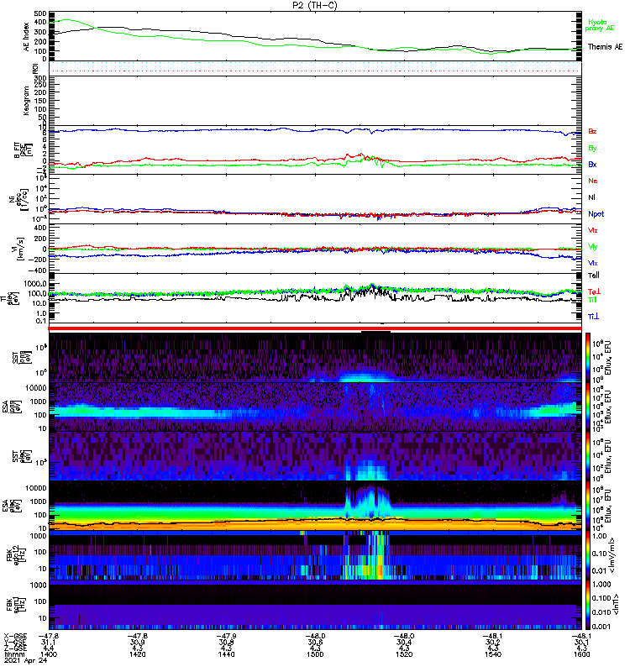Click the FBK magnetic field <|nT|> color bar
This screenshot has height=672, width=630.
[x=588, y=605]
